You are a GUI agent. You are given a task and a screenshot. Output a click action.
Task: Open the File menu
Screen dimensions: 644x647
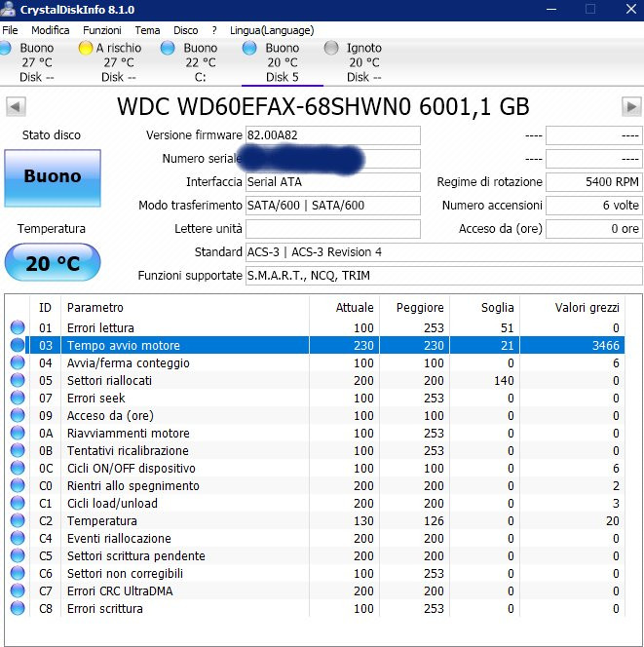(10, 30)
